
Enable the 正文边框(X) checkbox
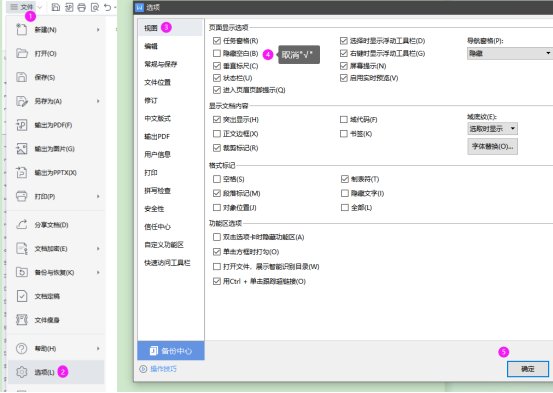click(217, 134)
